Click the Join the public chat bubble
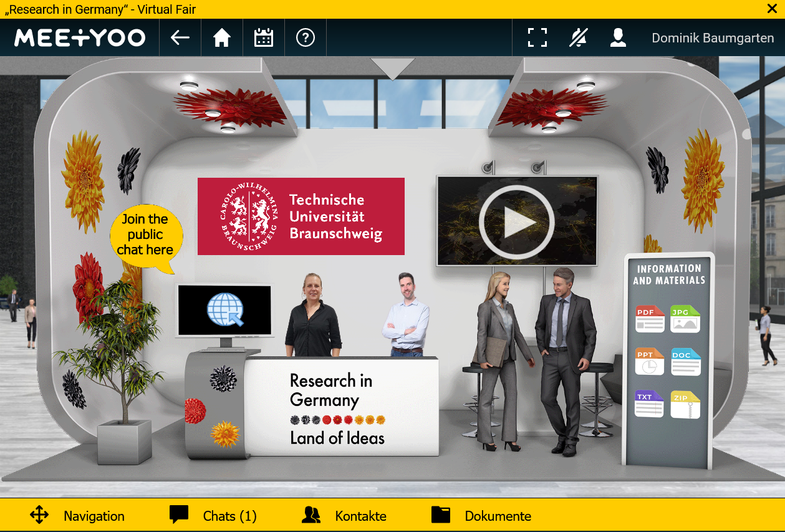 [x=146, y=239]
